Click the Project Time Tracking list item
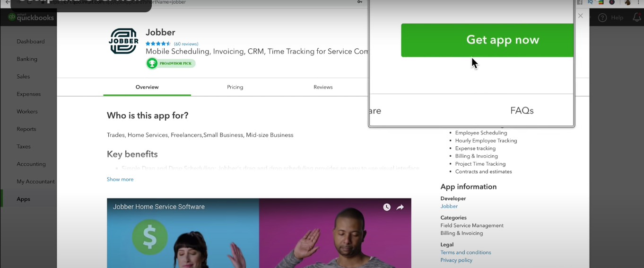 coord(480,164)
